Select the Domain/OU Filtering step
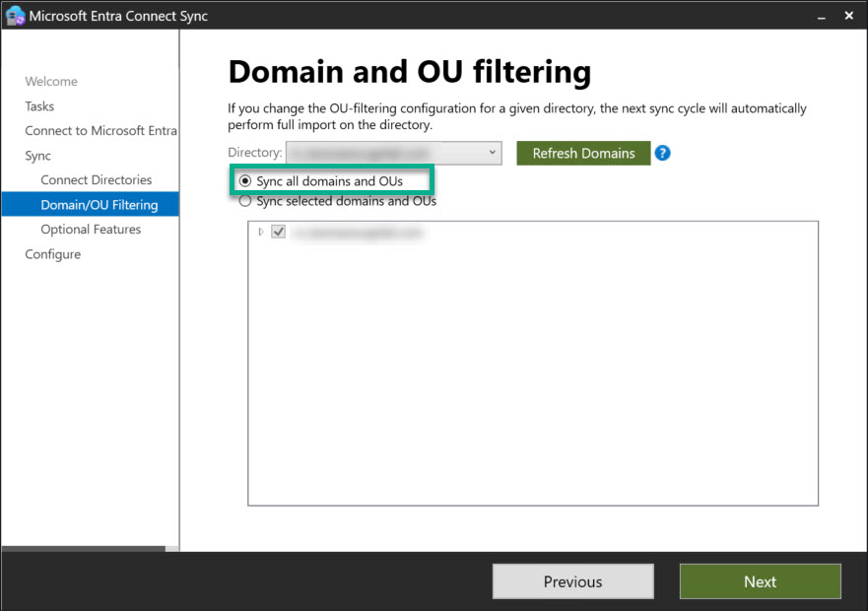 (99, 205)
